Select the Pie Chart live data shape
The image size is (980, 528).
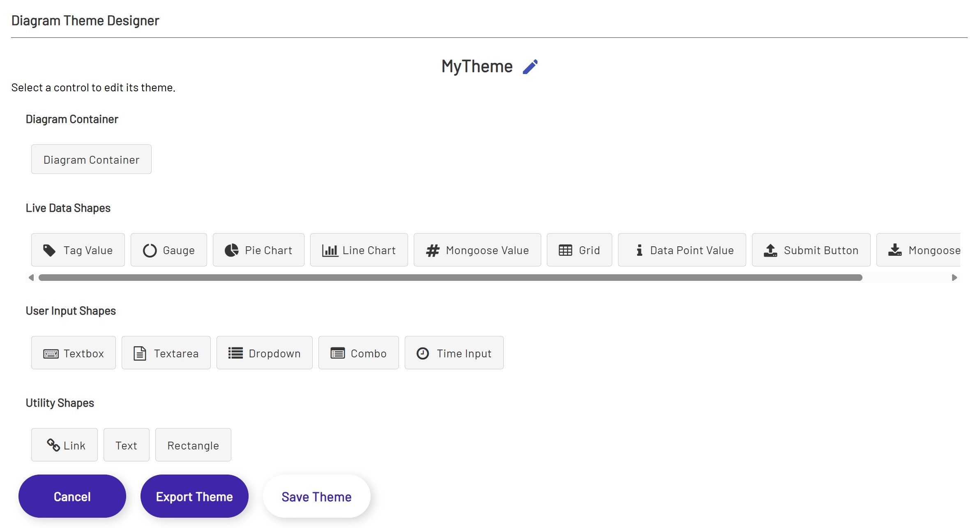(258, 250)
